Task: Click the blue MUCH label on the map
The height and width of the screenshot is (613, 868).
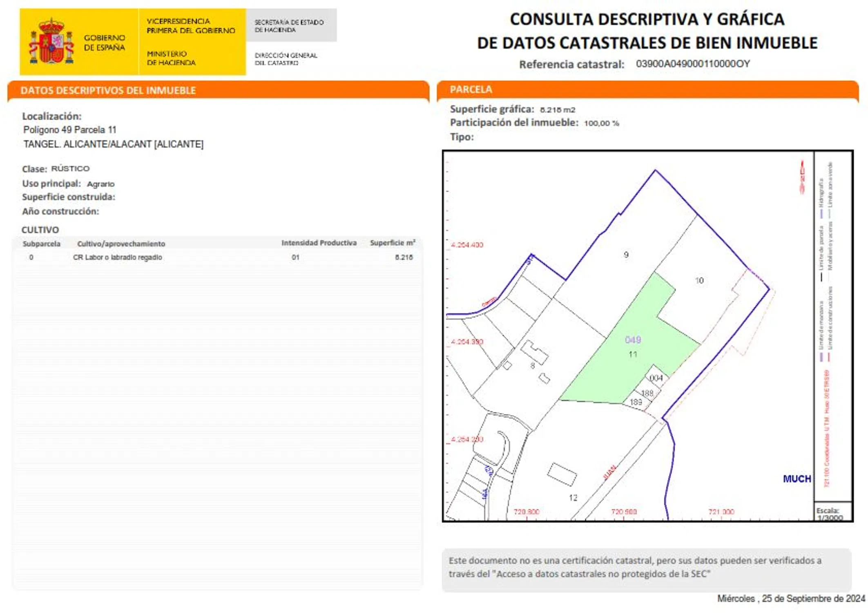Action: click(797, 479)
